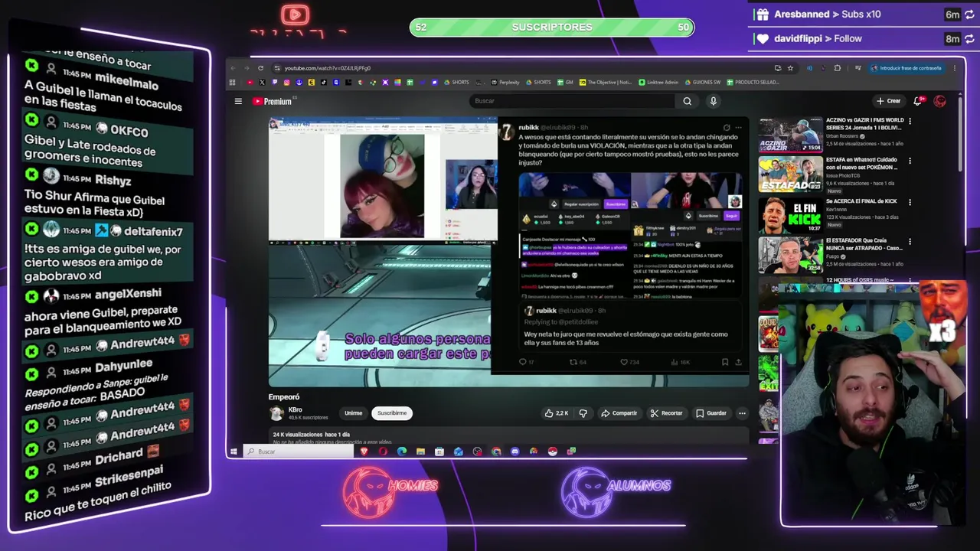Click the YouTube search magnifier button

pos(687,101)
